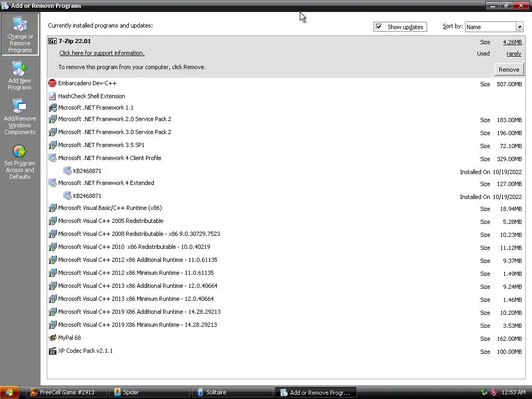Click icon for Visual C++ 2005 Redistributable
This screenshot has width=532, height=399.
(x=52, y=221)
